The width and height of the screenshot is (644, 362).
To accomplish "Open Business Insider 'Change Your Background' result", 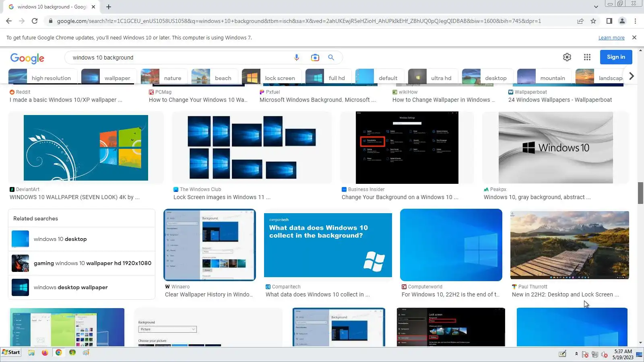I will click(400, 197).
